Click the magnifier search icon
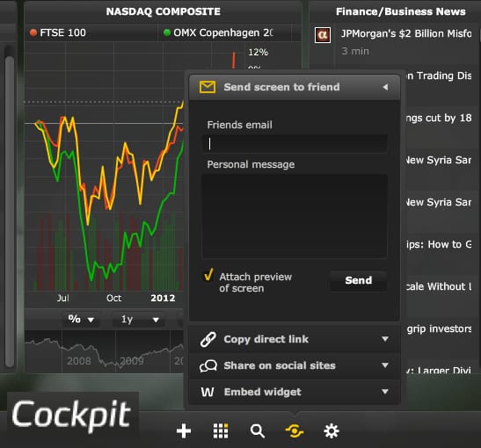This screenshot has width=481, height=448. pos(258,431)
